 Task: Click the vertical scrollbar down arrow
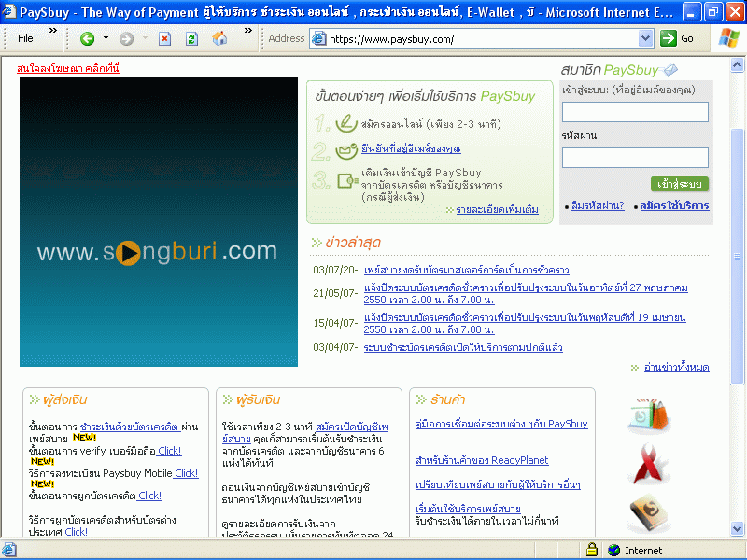click(x=738, y=530)
